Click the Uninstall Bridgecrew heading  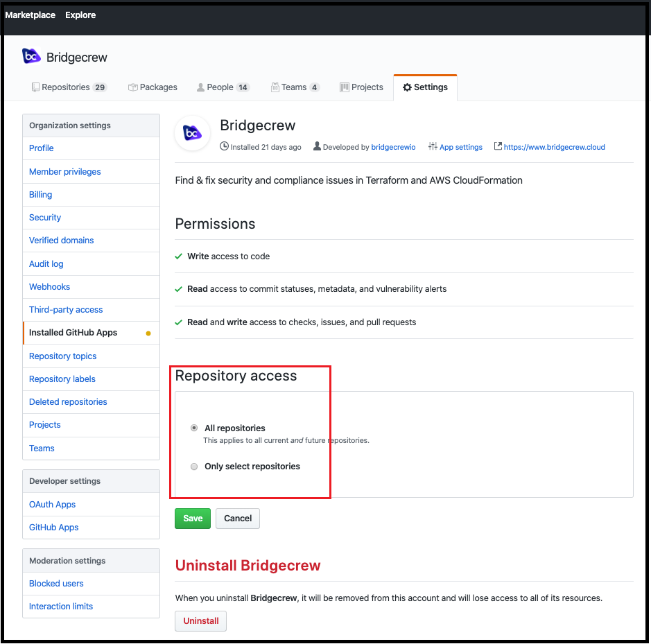(248, 566)
